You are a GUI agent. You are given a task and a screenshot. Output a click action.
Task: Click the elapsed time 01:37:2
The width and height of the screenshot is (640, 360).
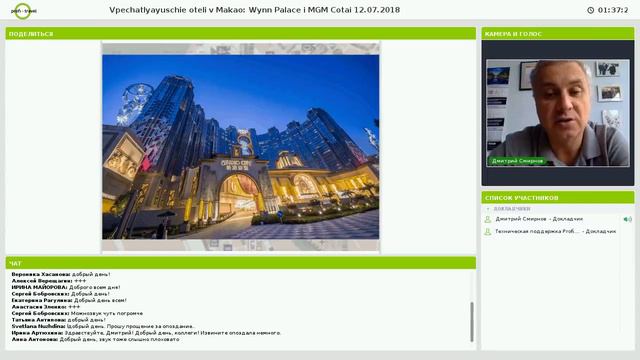(x=613, y=10)
